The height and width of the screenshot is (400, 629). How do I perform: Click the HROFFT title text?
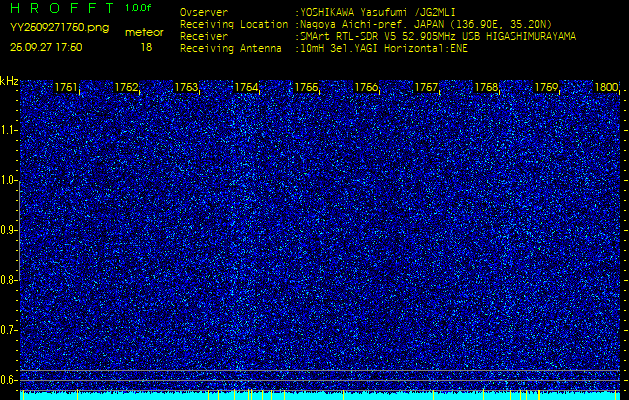tap(64, 8)
